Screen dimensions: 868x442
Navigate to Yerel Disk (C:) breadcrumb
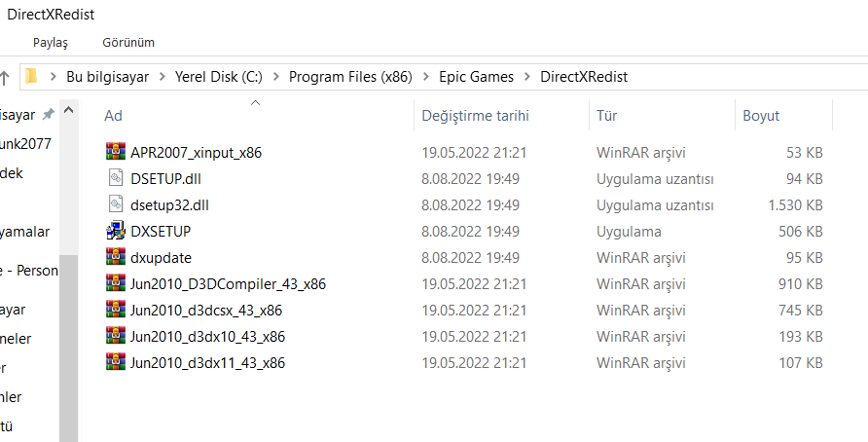pos(218,77)
